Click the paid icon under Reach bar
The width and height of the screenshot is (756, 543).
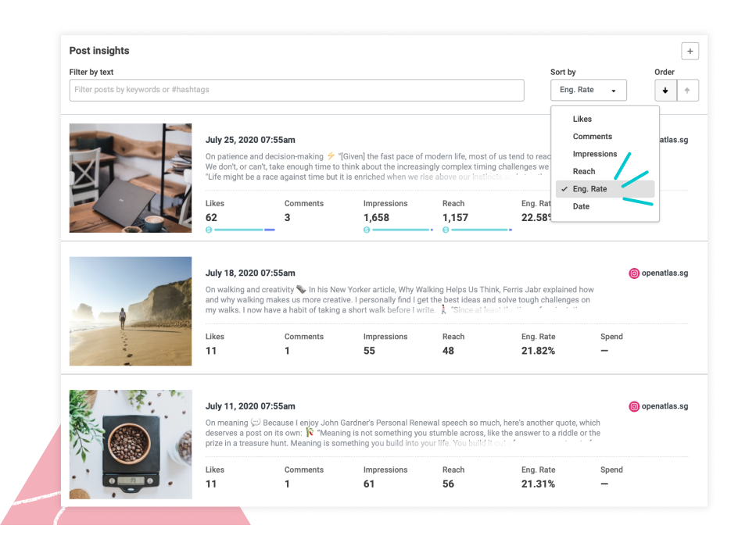[x=446, y=230]
